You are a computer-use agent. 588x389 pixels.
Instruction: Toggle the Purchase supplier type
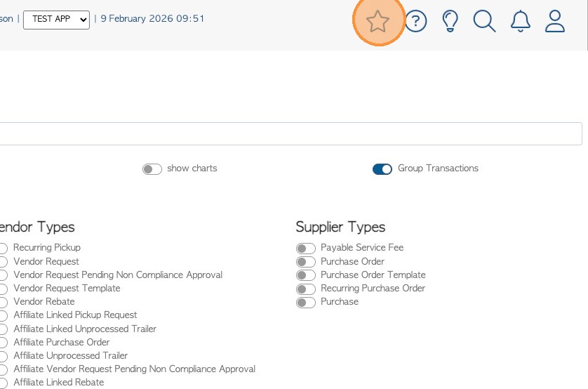point(305,303)
